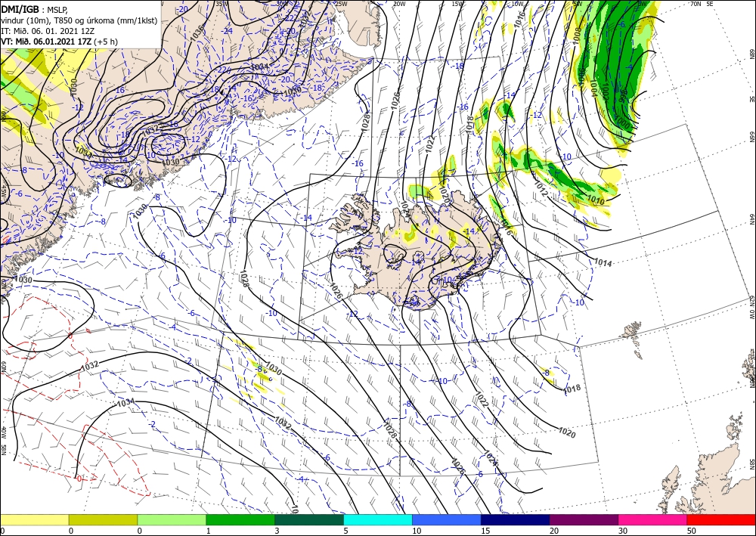756x536 pixels.
Task: Pick the medium green legend swatch
Action: (240, 519)
